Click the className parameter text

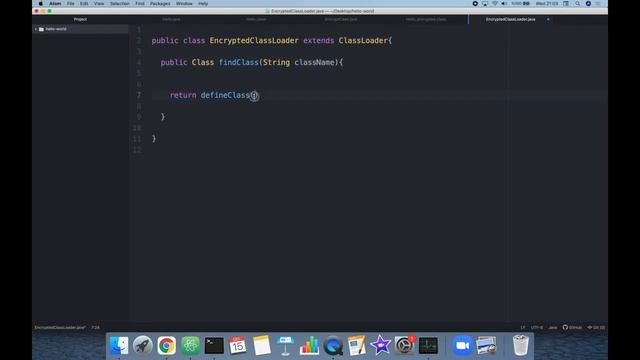tap(314, 62)
